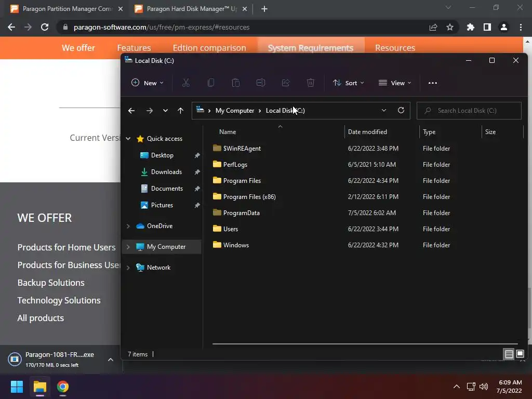Open the Sort dropdown
The width and height of the screenshot is (532, 399).
click(349, 83)
